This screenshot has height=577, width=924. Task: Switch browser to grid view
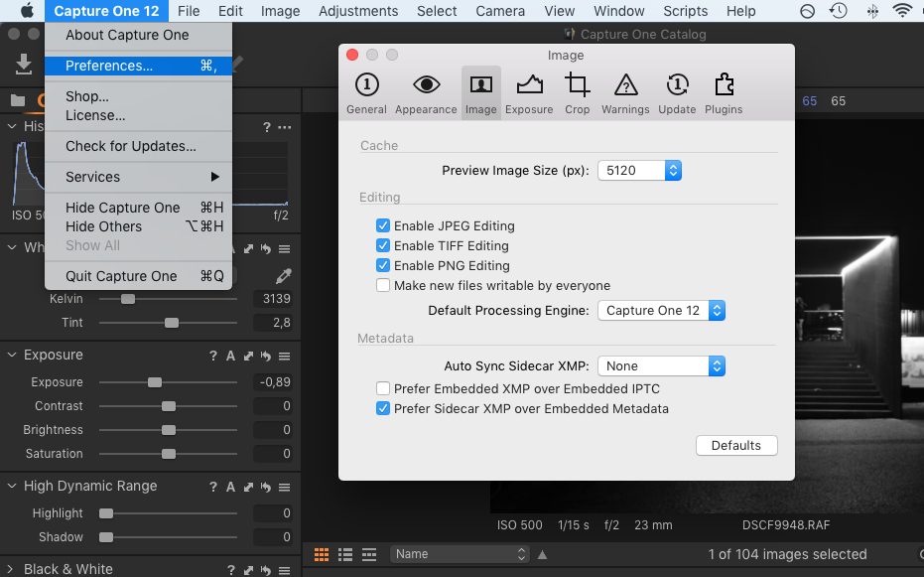tap(322, 554)
